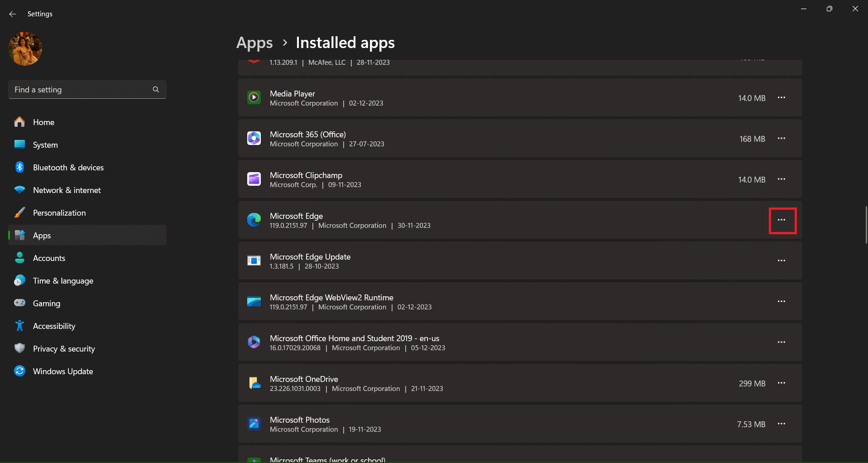Click the Microsoft Edge Update app name

[x=310, y=257]
